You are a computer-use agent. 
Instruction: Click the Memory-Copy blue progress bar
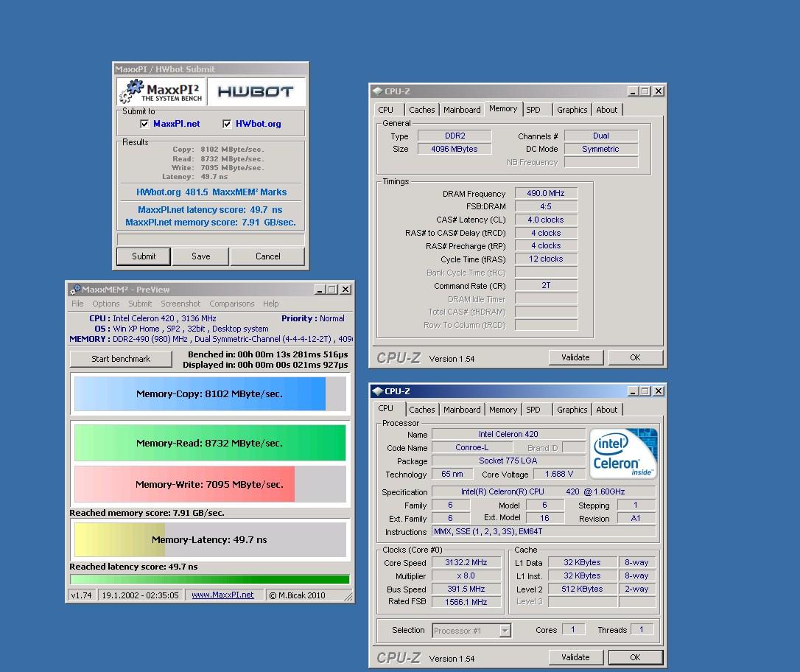pyautogui.click(x=210, y=393)
